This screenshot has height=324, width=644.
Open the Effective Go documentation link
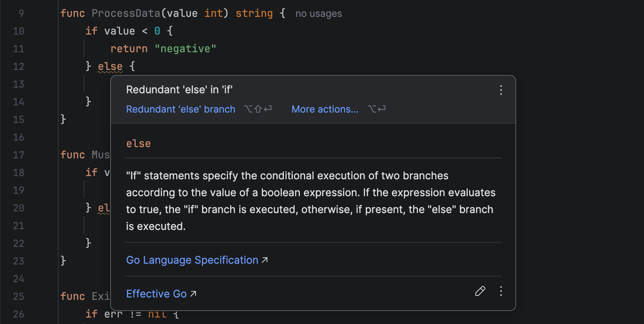156,294
